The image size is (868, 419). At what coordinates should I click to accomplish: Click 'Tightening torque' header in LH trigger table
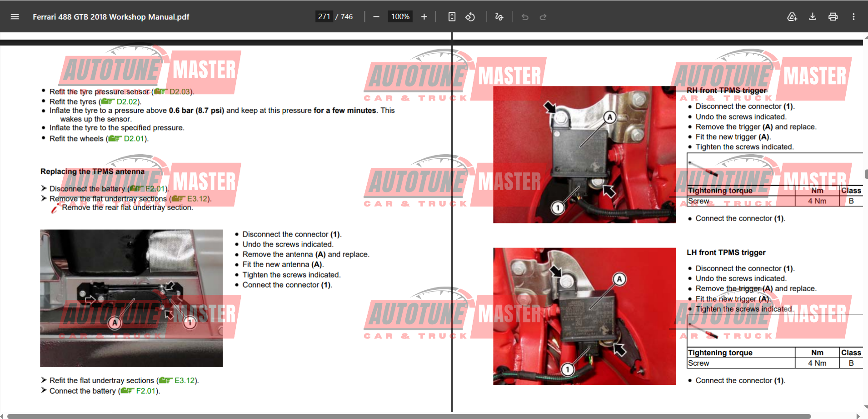pyautogui.click(x=720, y=353)
